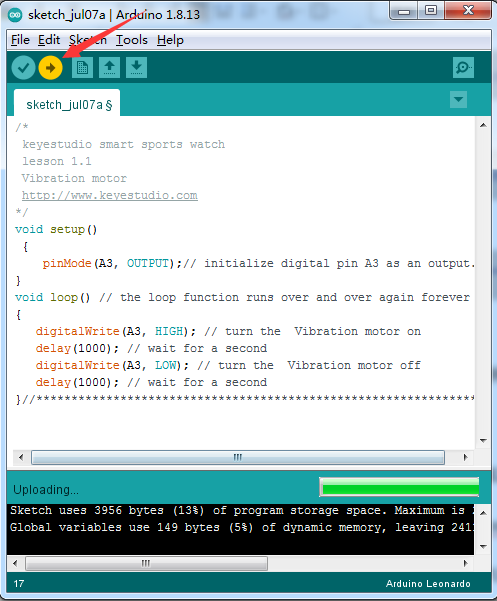The width and height of the screenshot is (497, 601).
Task: Click the 'OUTPUT' constant in code
Action: 148,264
